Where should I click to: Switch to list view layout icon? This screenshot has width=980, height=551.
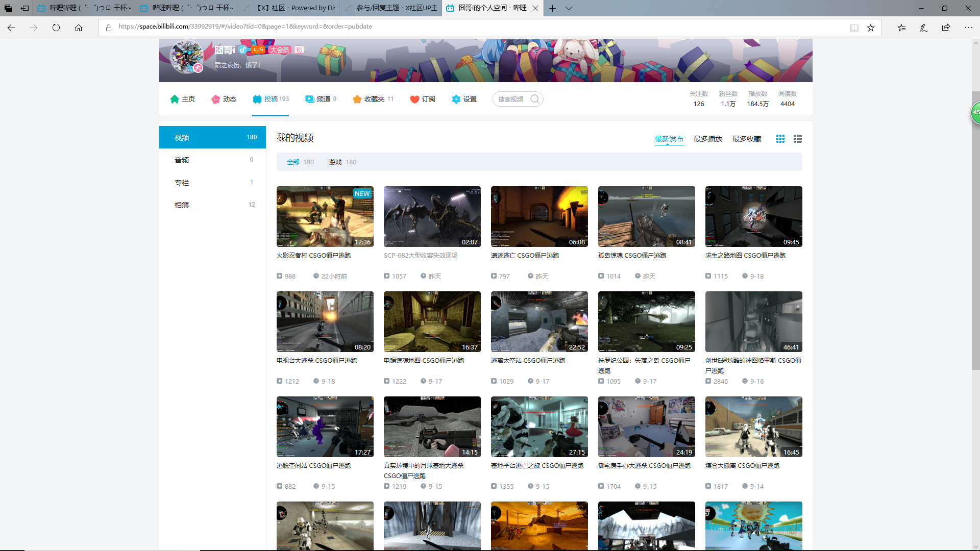tap(797, 139)
